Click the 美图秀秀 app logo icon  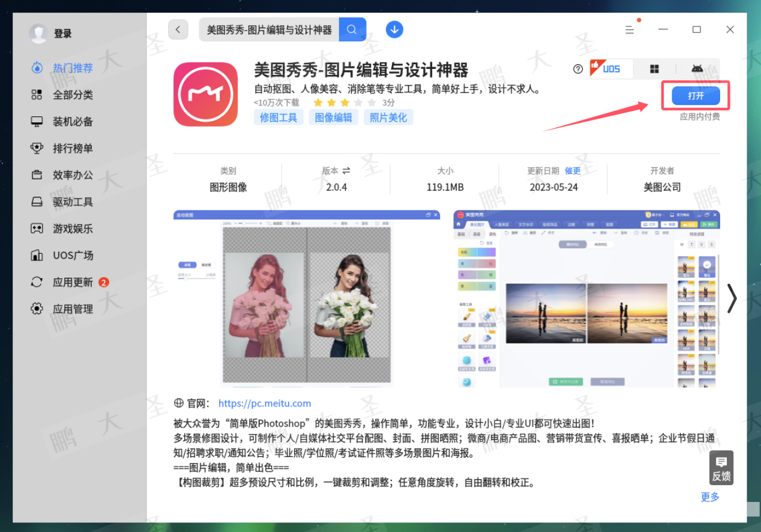pos(206,94)
